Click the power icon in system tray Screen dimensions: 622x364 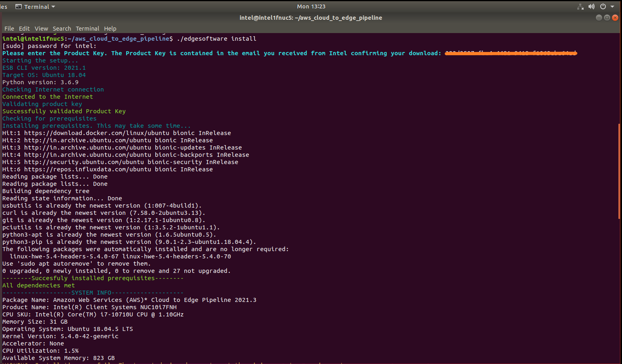tap(603, 6)
